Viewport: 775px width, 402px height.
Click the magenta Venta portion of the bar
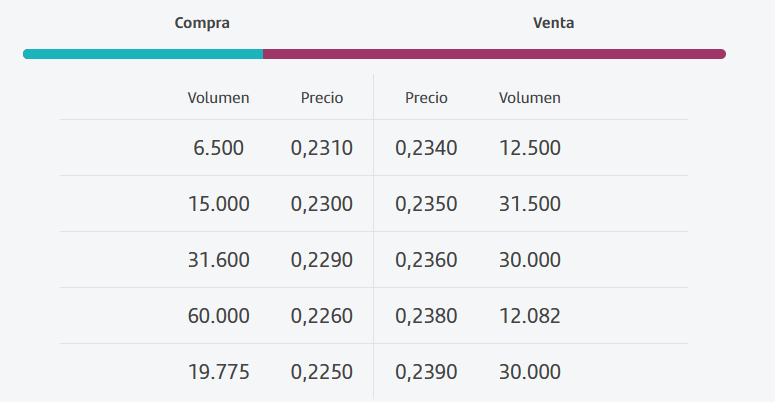[x=494, y=54]
